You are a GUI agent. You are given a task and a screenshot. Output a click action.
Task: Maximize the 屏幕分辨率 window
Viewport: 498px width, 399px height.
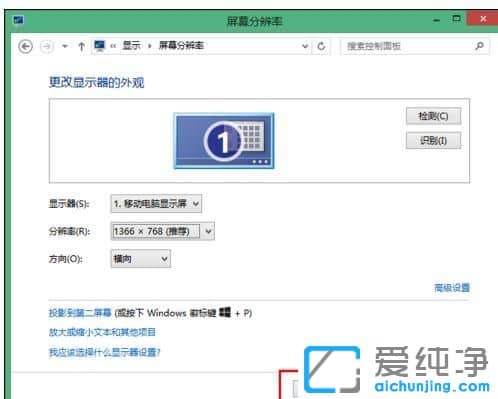click(x=456, y=19)
